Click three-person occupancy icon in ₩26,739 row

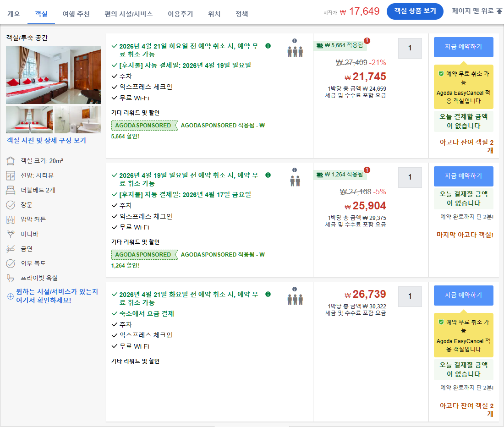(295, 300)
